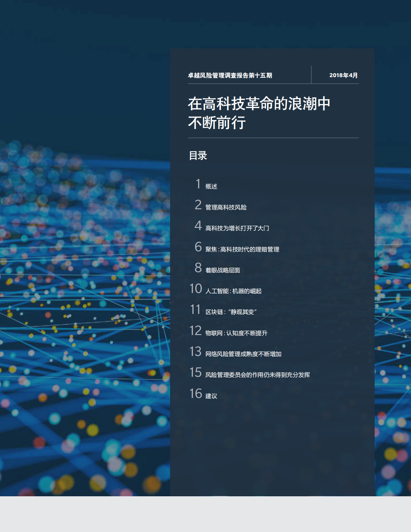Viewport: 411px width, 532px height.
Task: Jump to '物联网:认知度不断提升' section
Action: pos(236,333)
